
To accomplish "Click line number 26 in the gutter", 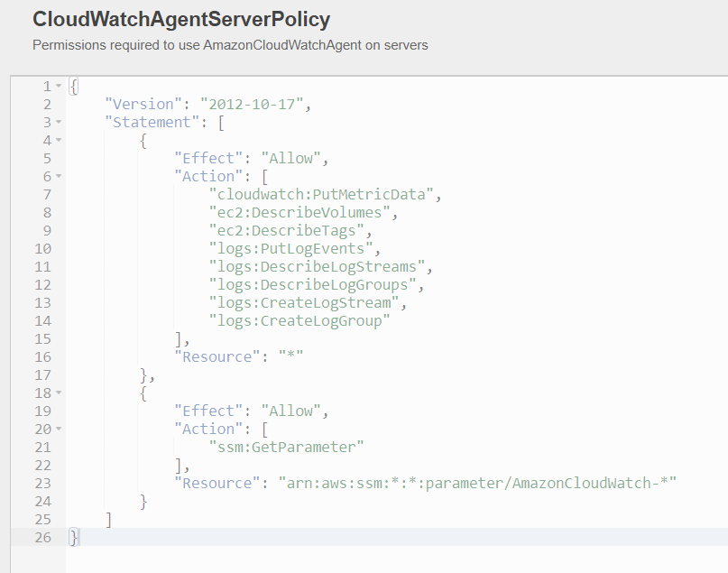I will 42,537.
